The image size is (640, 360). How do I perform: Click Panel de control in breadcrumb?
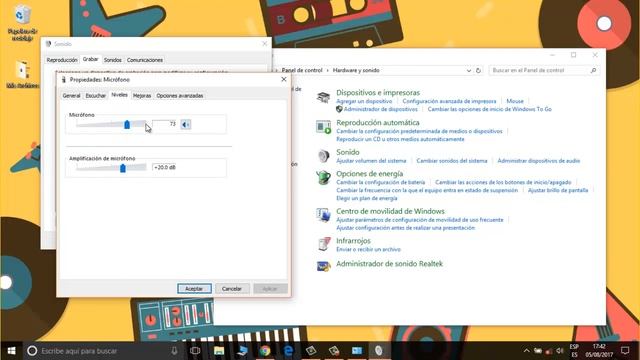click(302, 70)
